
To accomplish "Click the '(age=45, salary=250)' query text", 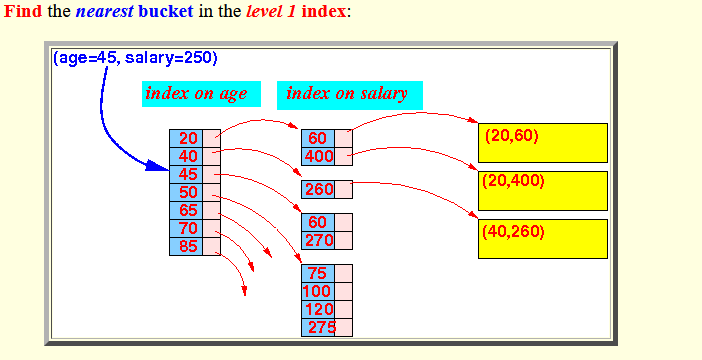I will 135,58.
